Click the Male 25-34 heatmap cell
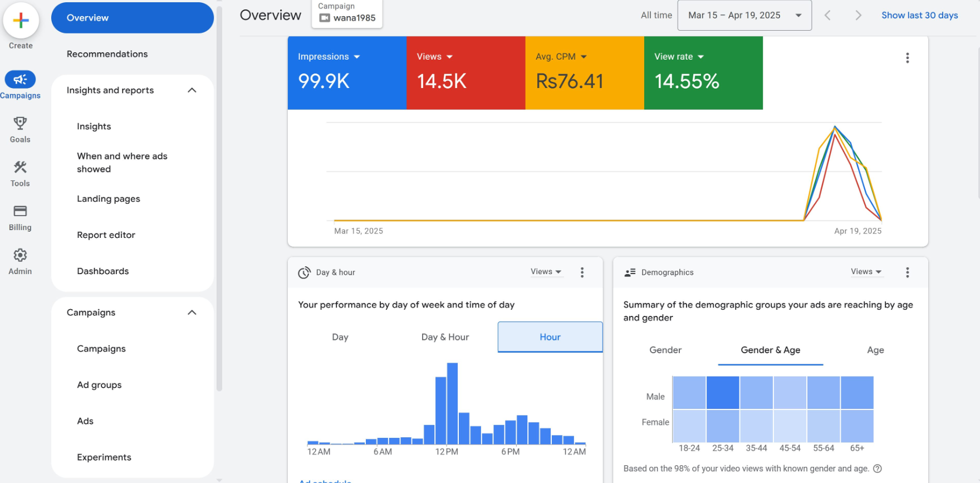980x483 pixels. (x=723, y=393)
